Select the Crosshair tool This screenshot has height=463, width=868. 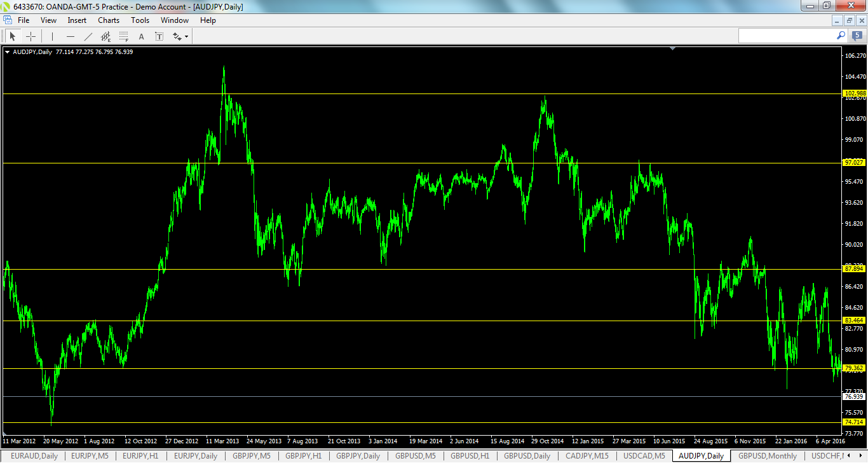[x=31, y=36]
